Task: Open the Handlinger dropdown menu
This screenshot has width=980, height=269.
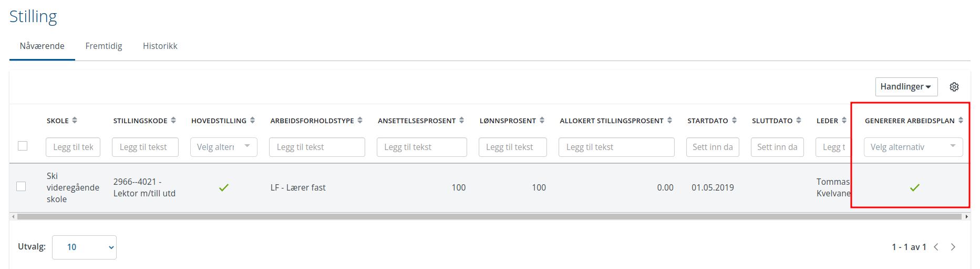Action: tap(906, 87)
